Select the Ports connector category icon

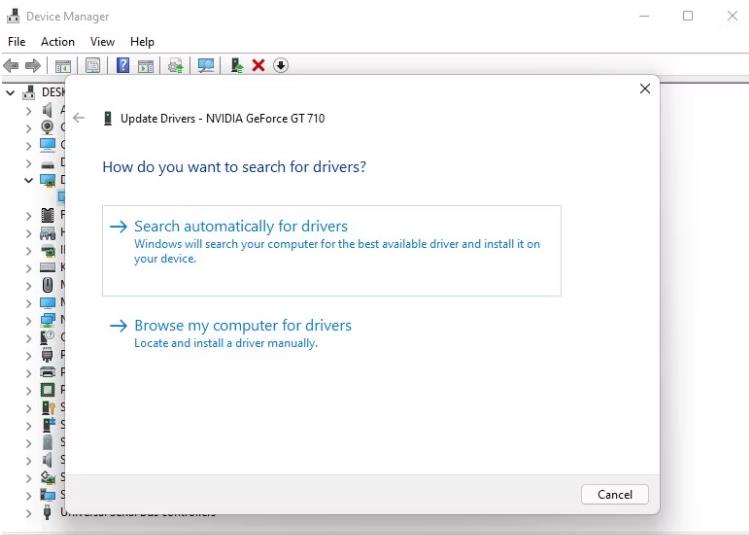pyautogui.click(x=47, y=354)
